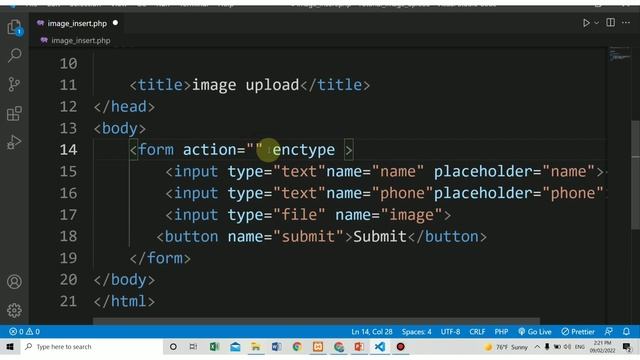Open Cortana circle in the taskbar
Image resolution: width=640 pixels, height=360 pixels.
point(173,347)
